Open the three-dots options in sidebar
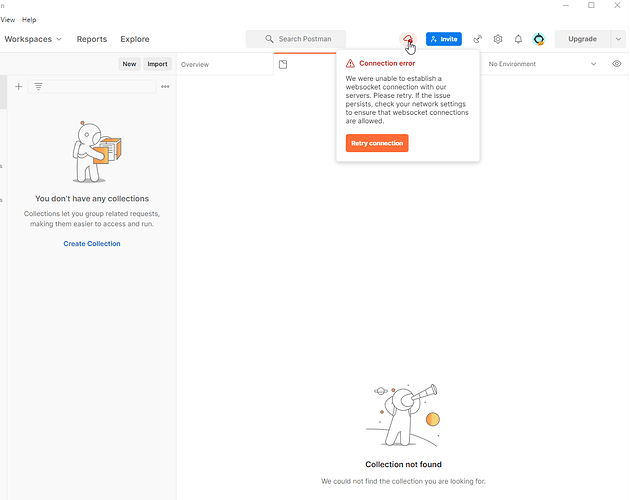Screen dimensions: 630x500 (x=165, y=86)
